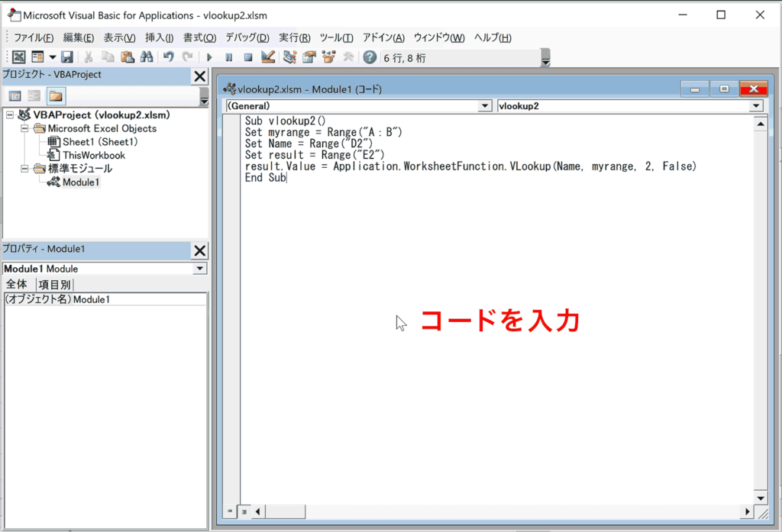
Task: Click Procedure View button at bottom left
Action: pos(229,511)
